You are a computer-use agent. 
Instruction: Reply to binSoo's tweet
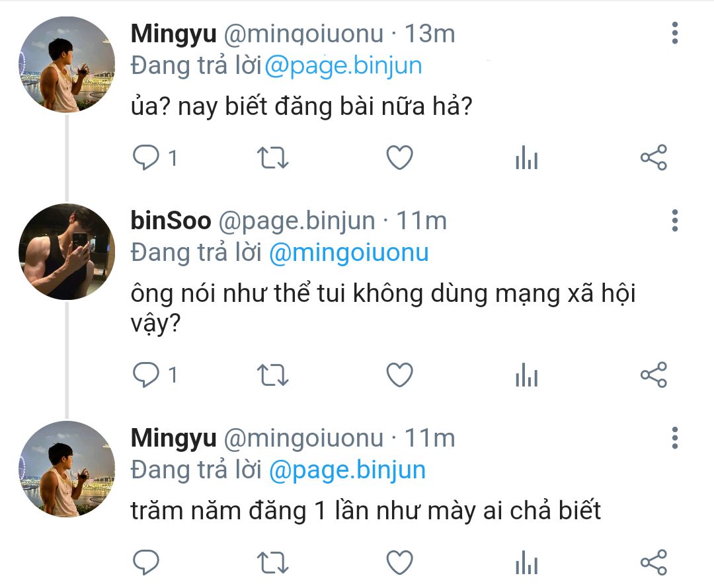(146, 375)
